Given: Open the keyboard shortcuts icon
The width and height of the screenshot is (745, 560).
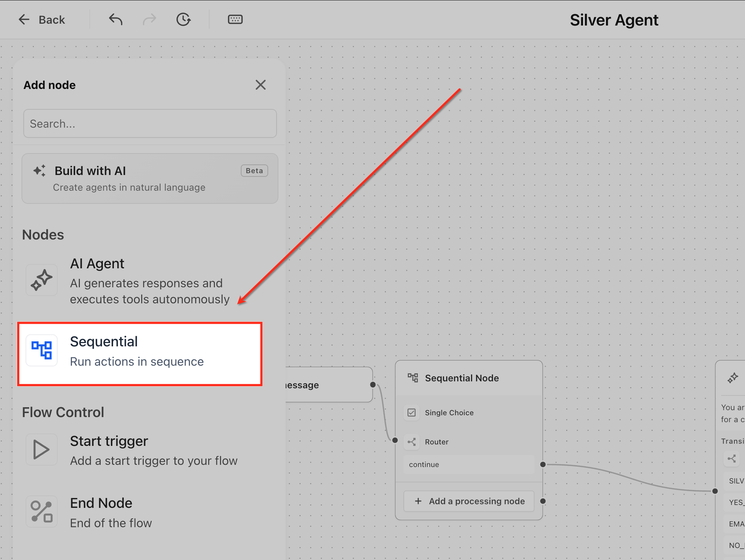Looking at the screenshot, I should (235, 19).
